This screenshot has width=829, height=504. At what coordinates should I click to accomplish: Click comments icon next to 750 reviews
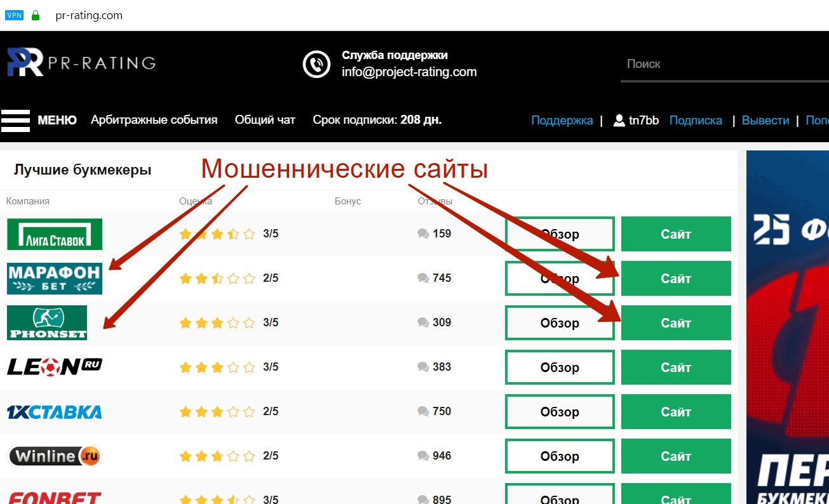(423, 411)
